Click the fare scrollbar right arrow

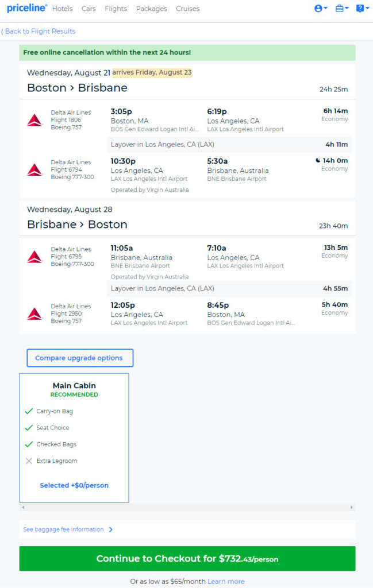(352, 508)
